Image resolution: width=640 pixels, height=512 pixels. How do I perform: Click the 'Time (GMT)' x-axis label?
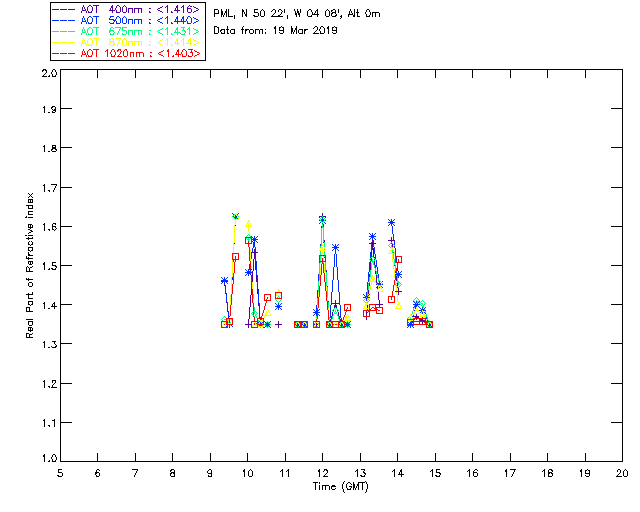click(x=341, y=486)
